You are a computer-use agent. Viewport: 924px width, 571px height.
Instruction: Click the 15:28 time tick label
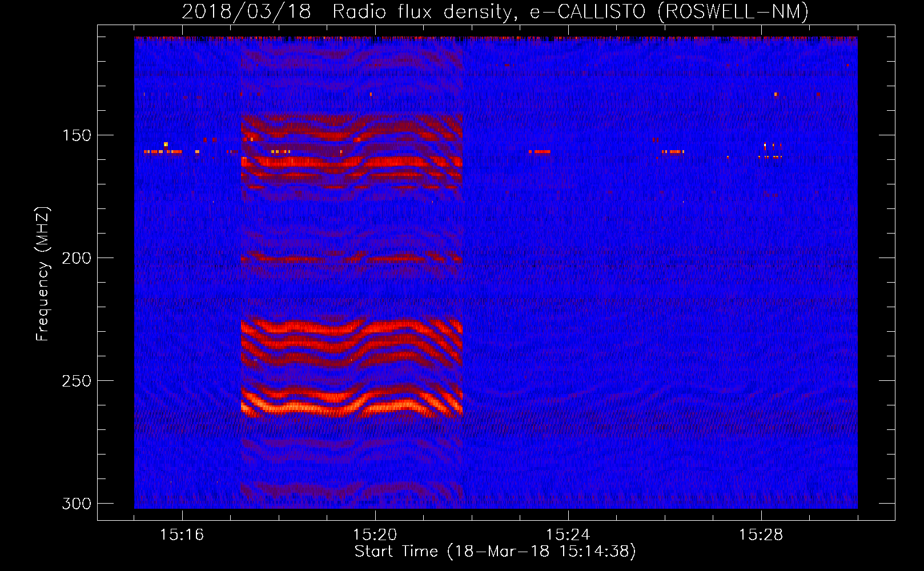761,535
